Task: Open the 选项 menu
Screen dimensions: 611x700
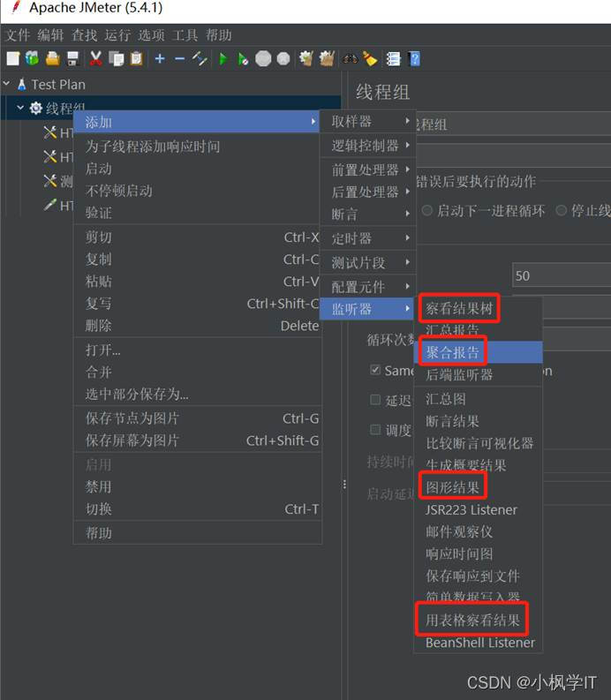Action: point(151,34)
